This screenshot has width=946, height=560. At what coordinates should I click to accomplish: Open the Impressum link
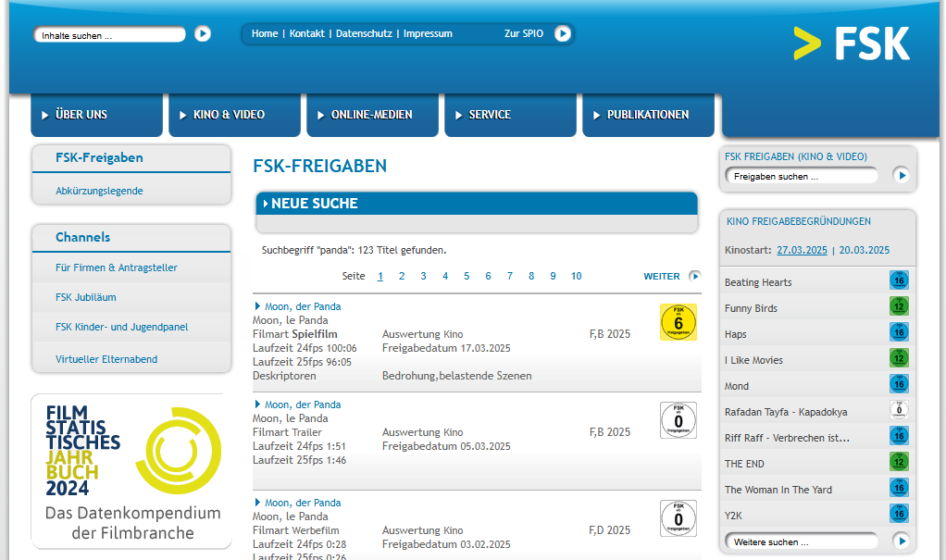[x=428, y=34]
